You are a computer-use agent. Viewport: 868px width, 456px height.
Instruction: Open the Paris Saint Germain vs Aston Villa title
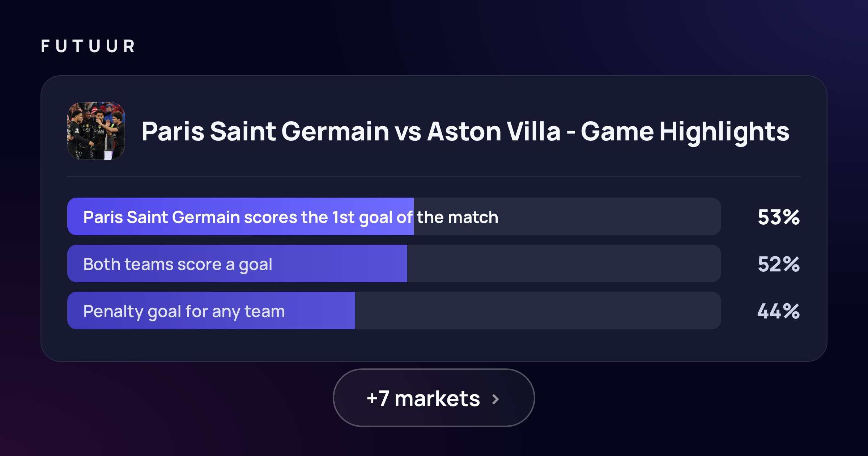click(465, 131)
